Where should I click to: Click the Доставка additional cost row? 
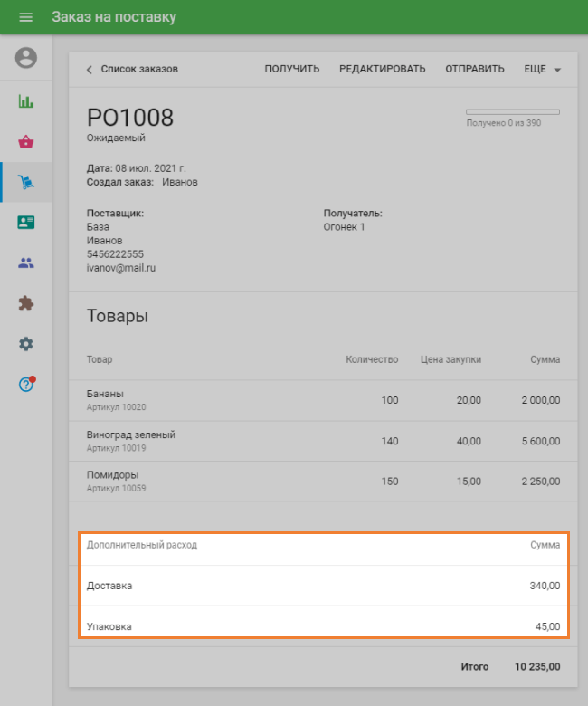pos(323,586)
